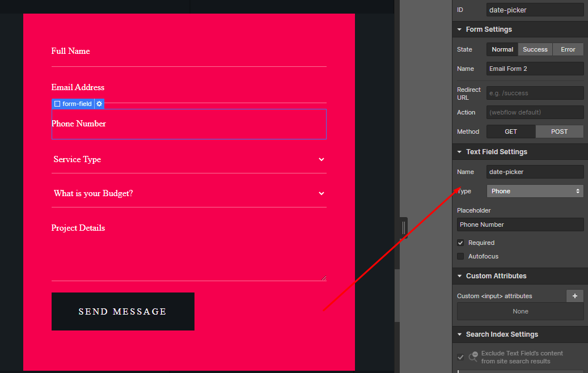This screenshot has width=588, height=373.
Task: Enable the Autofocus checkbox
Action: click(x=460, y=256)
